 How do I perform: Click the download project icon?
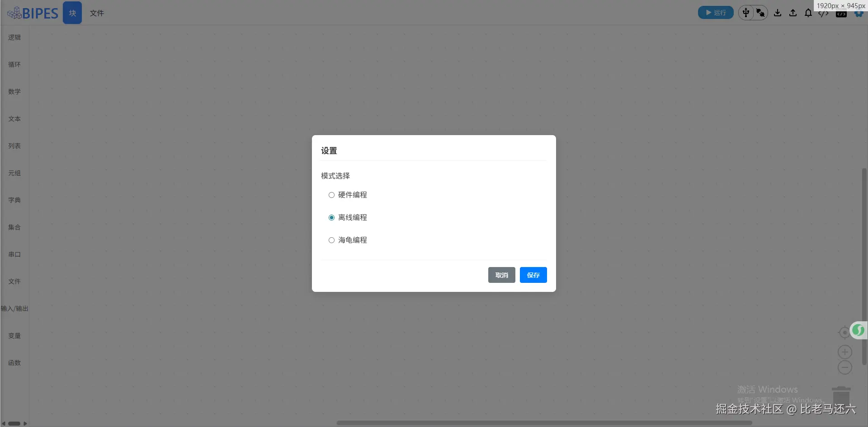click(777, 13)
